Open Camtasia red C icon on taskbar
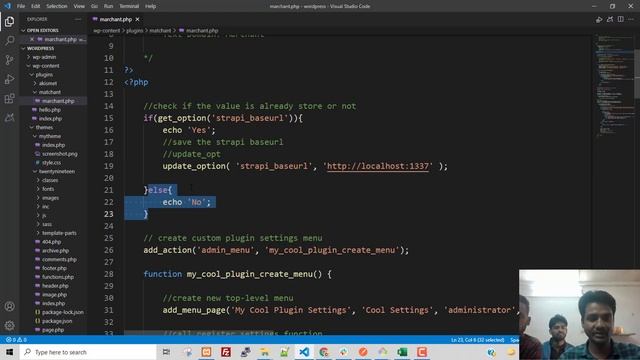Viewport: 640px width, 360px height. point(422,352)
